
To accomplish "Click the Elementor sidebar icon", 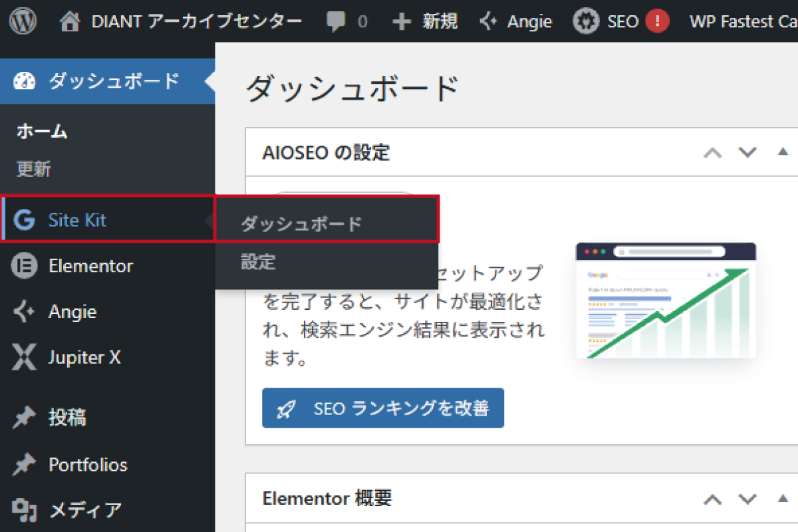I will click(x=24, y=266).
